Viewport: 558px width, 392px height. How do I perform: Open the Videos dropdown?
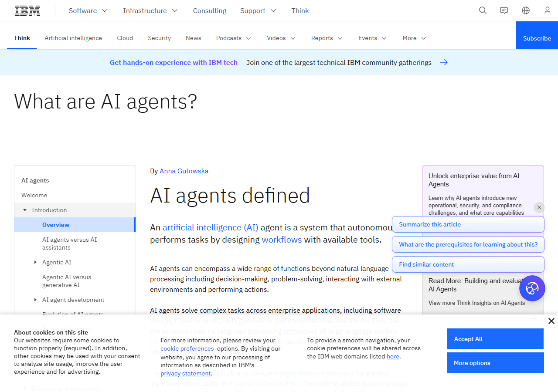(281, 38)
